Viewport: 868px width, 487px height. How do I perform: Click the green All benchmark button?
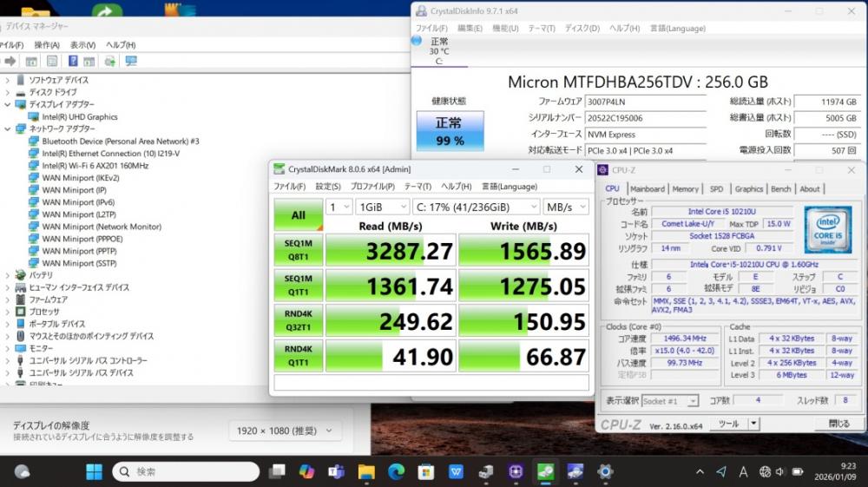(x=298, y=214)
